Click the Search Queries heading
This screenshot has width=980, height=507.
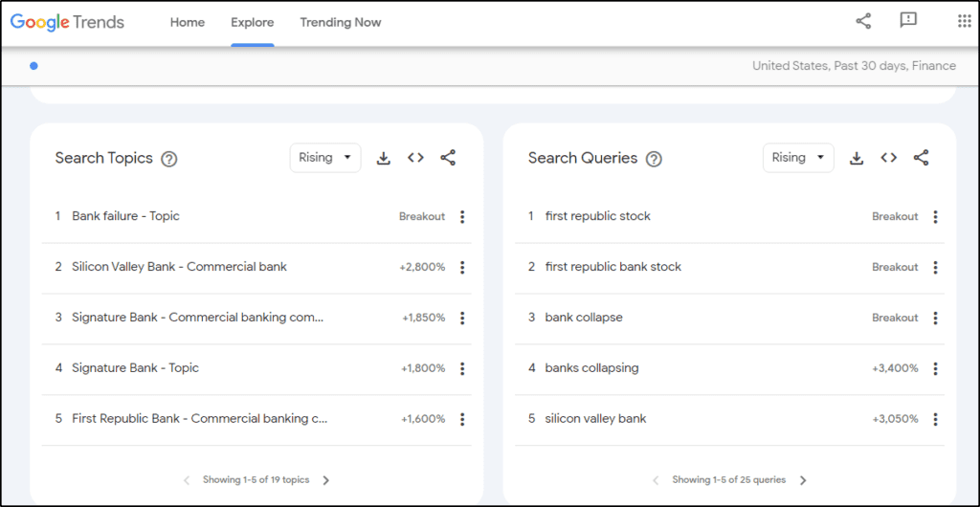[583, 158]
